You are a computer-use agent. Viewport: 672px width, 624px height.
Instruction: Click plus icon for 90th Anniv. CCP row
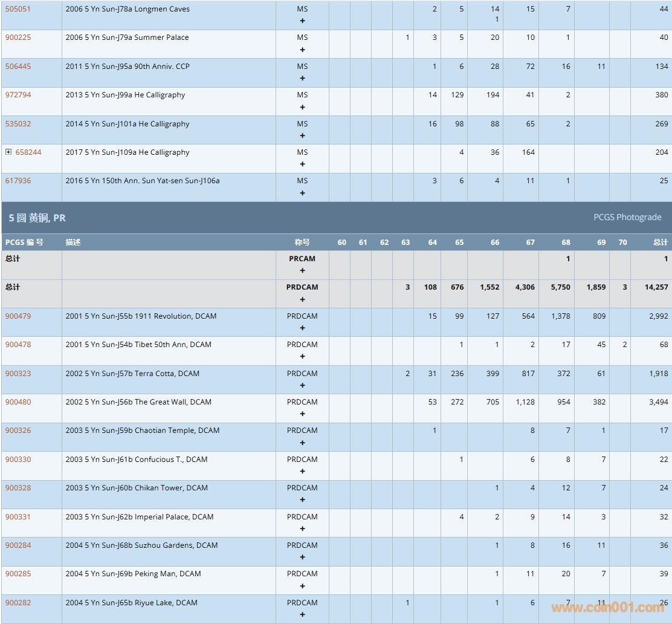[x=302, y=78]
